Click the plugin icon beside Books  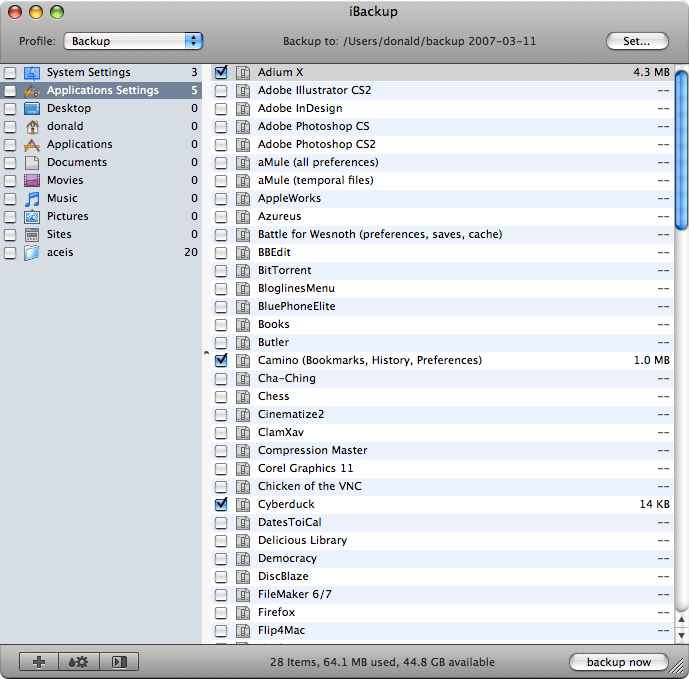coord(243,325)
